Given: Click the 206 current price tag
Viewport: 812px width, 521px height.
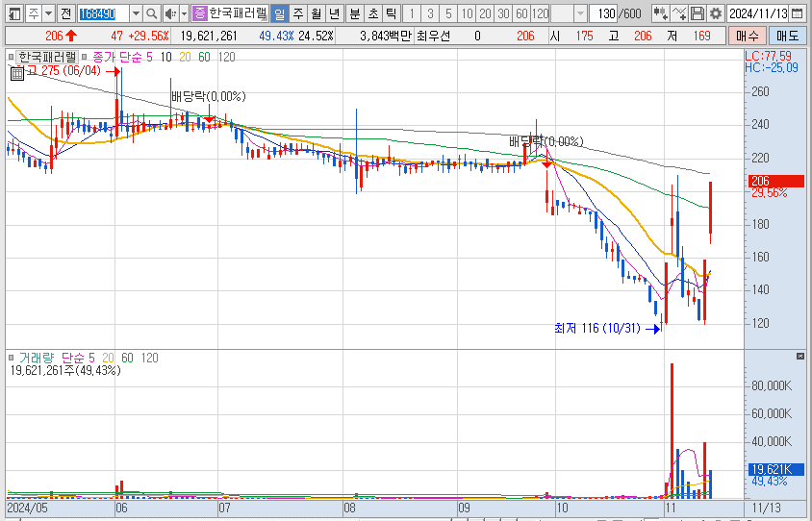Looking at the screenshot, I should [775, 181].
